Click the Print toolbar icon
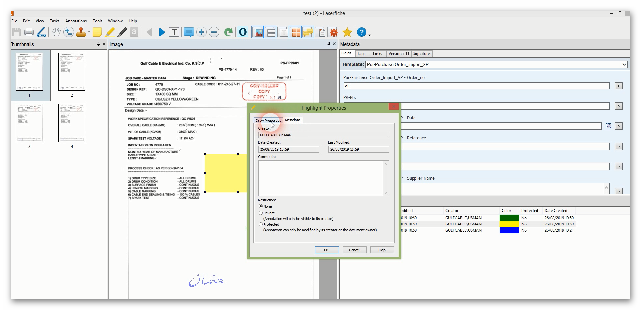 [29, 32]
